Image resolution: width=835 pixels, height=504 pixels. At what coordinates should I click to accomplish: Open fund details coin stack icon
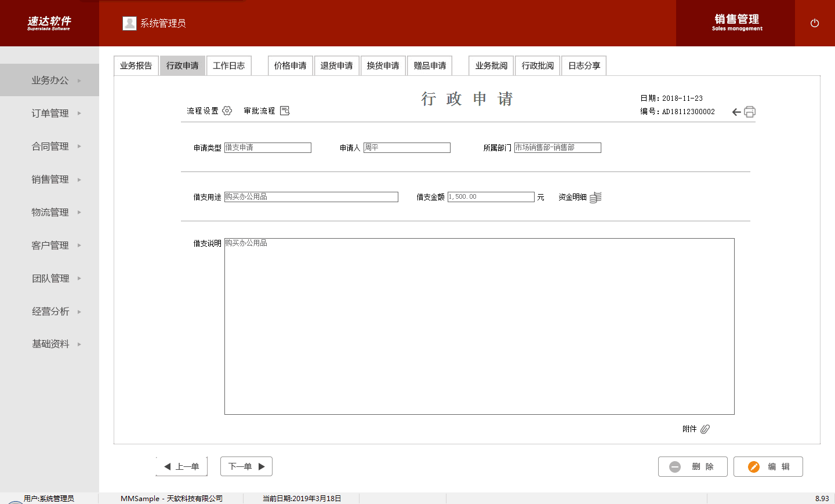point(596,198)
